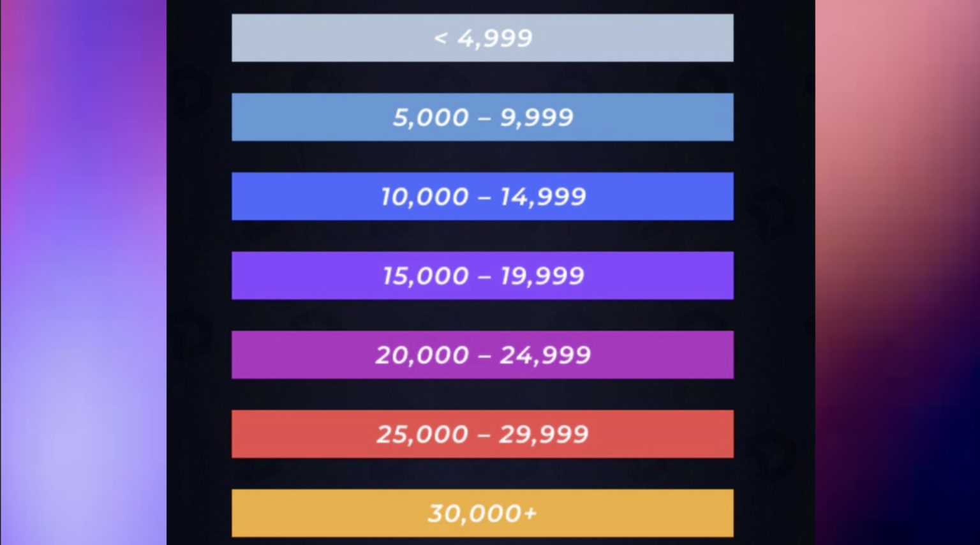Click the 25,000 – 29,999 bar
980x545 pixels.
click(x=482, y=434)
